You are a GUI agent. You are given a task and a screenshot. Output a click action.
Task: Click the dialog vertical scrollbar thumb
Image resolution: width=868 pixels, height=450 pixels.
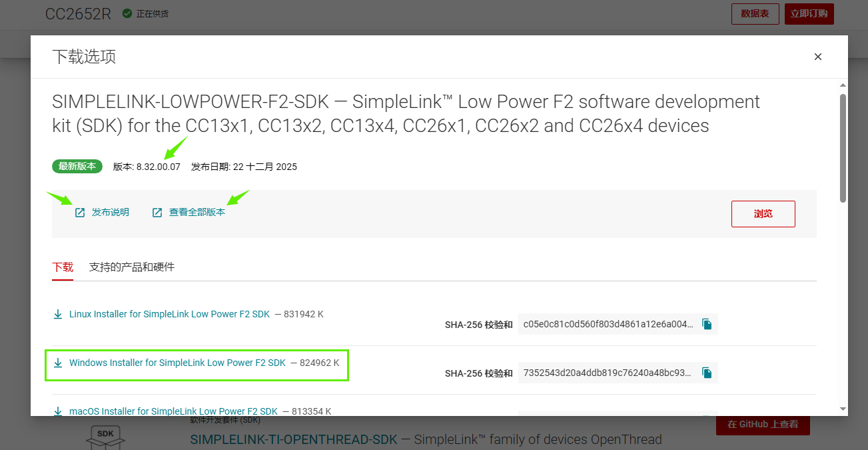click(843, 148)
